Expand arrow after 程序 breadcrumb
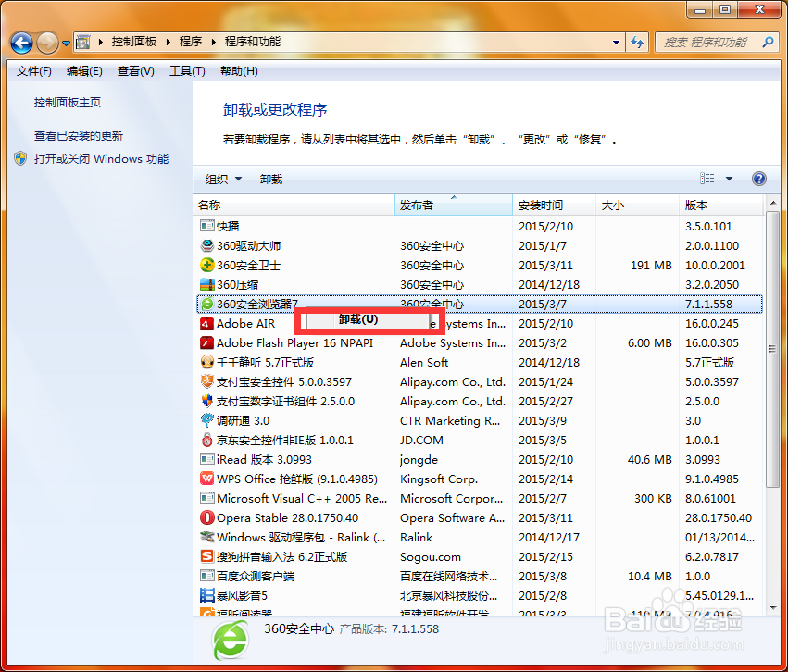Viewport: 788px width, 672px height. coord(214,43)
